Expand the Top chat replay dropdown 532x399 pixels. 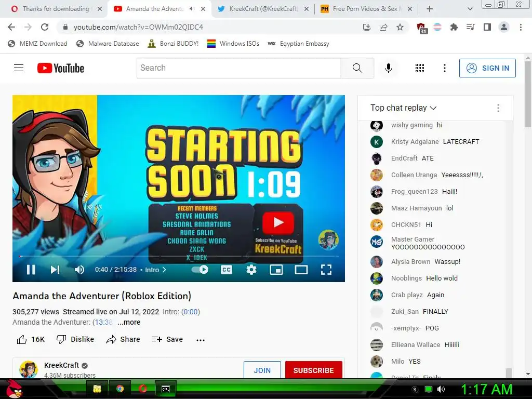pos(403,108)
